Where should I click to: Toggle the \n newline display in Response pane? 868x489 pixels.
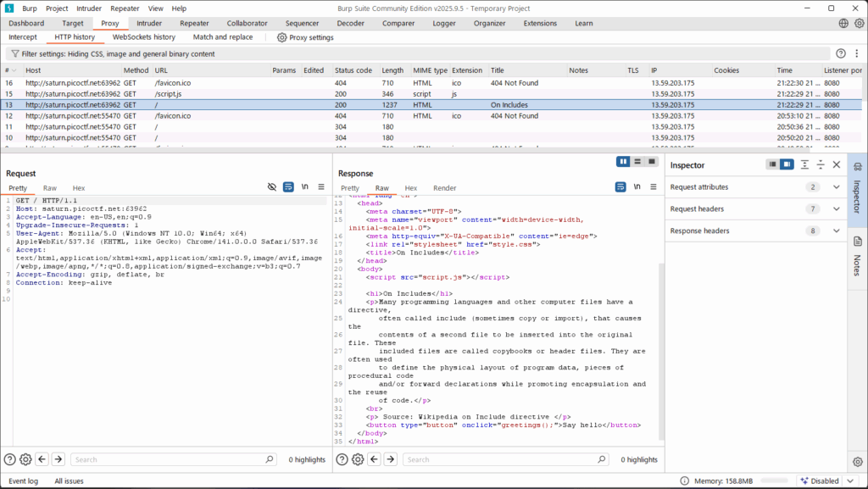point(637,187)
